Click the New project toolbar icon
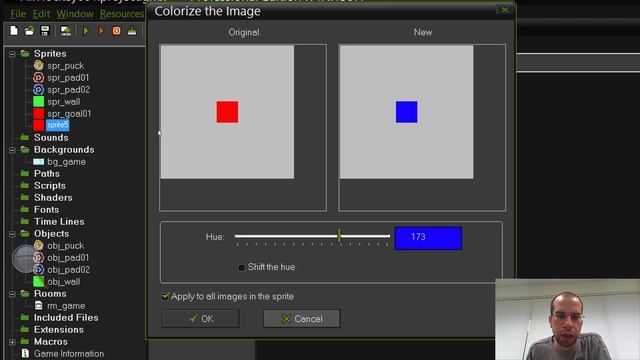Viewport: 640px width, 360px height. (x=14, y=31)
